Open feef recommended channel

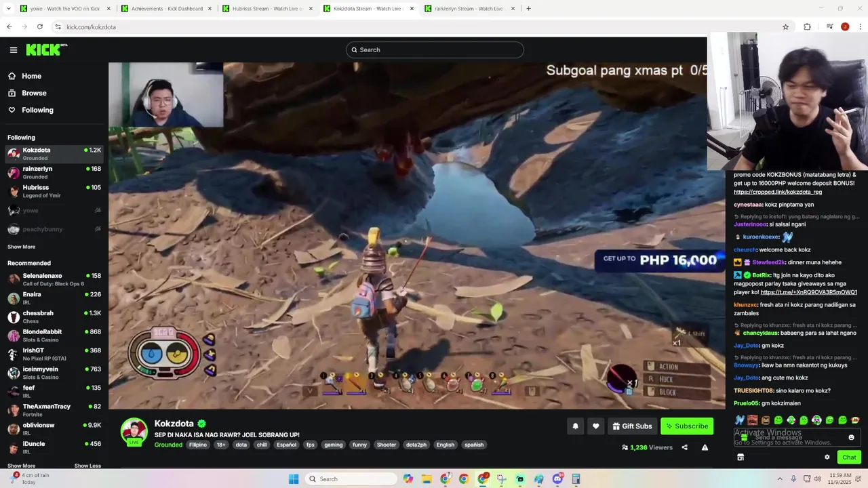pos(54,391)
